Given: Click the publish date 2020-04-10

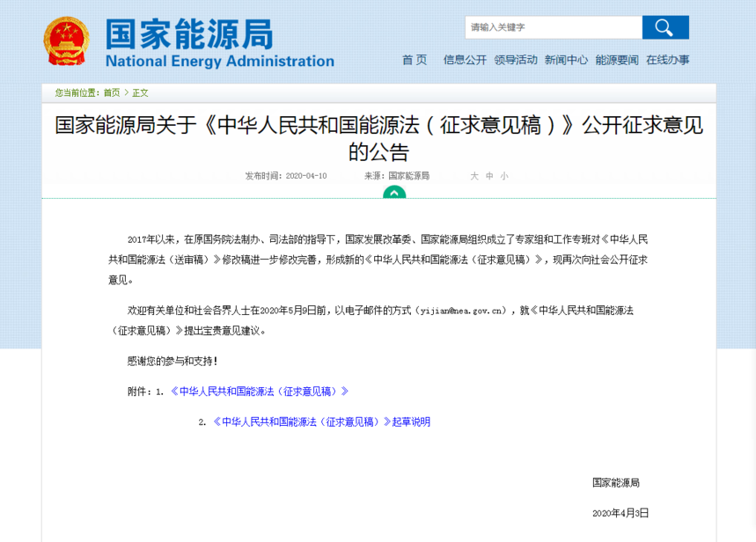Looking at the screenshot, I should [306, 176].
